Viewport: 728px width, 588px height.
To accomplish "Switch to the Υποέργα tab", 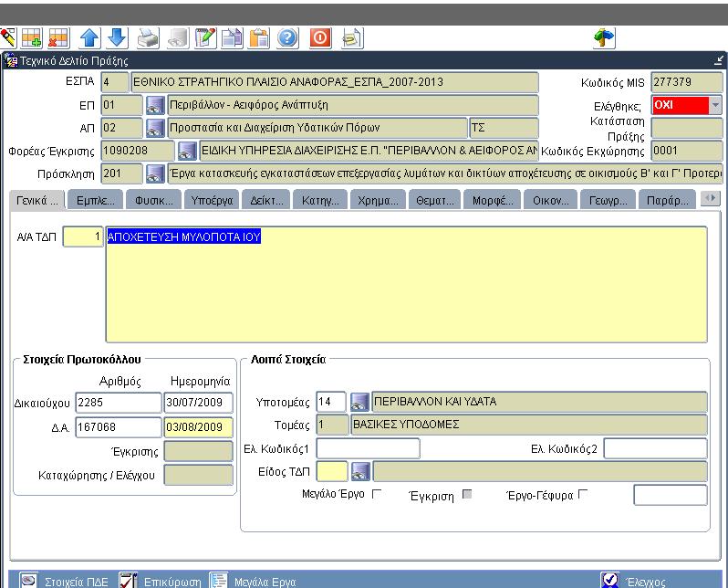I will coord(212,200).
